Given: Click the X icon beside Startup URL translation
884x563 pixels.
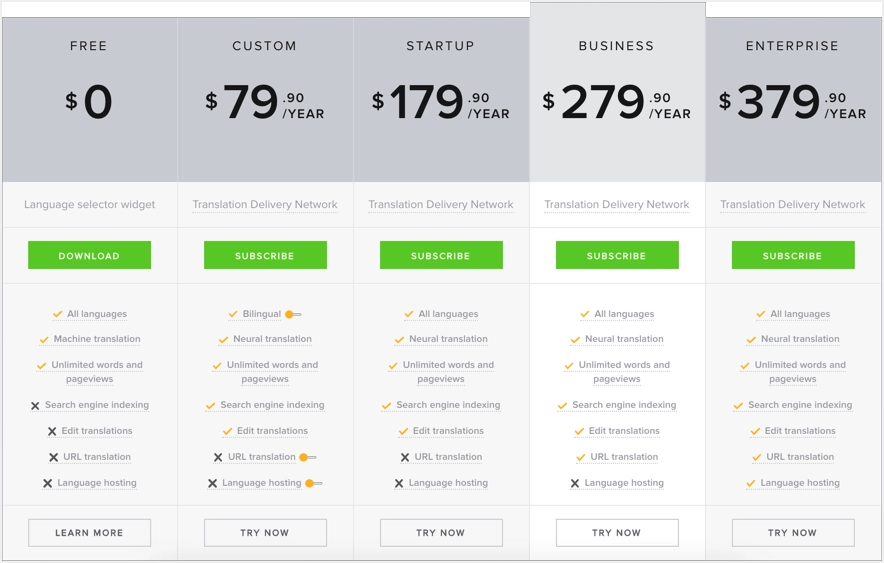Looking at the screenshot, I should click(405, 458).
